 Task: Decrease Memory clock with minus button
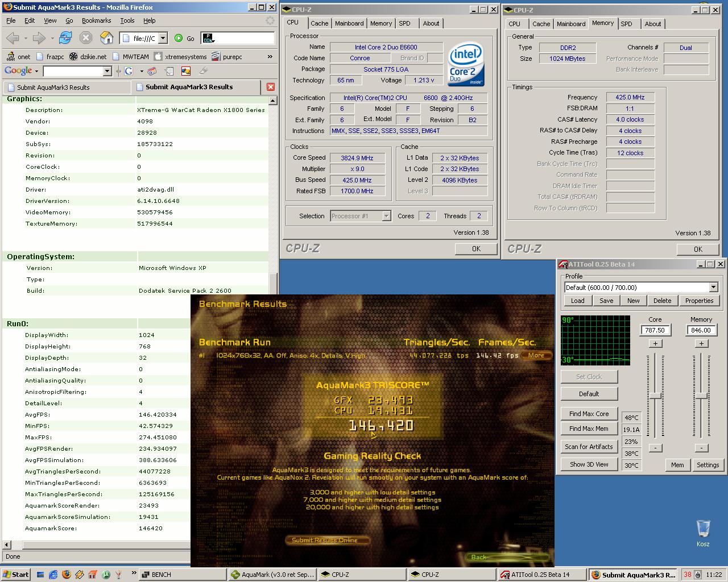(x=701, y=448)
